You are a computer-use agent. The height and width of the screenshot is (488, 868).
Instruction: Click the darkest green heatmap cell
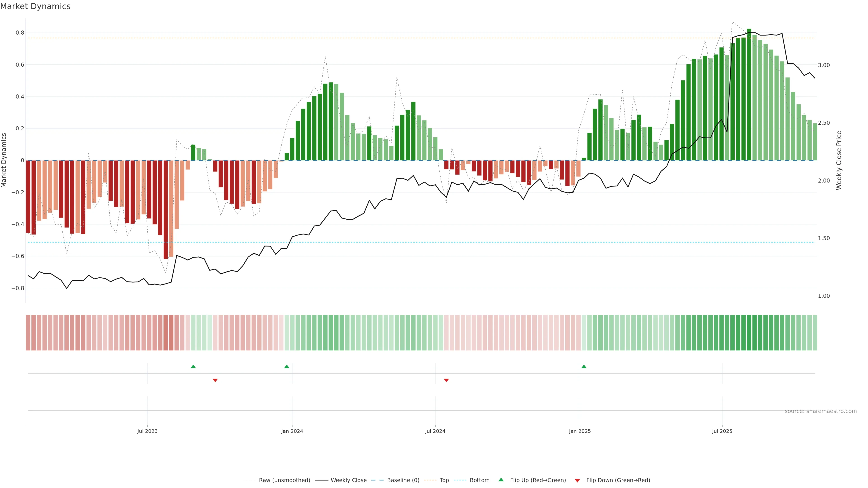pos(749,333)
